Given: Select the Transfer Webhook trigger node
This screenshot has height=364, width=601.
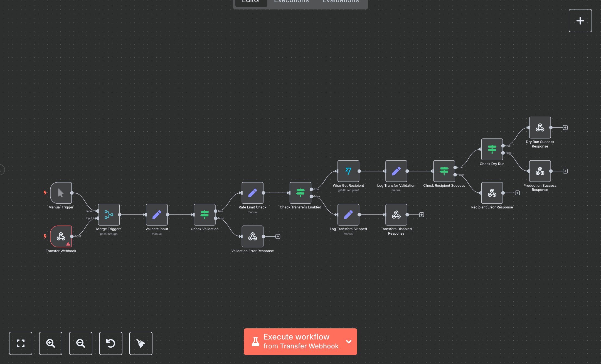Looking at the screenshot, I should pos(61,236).
